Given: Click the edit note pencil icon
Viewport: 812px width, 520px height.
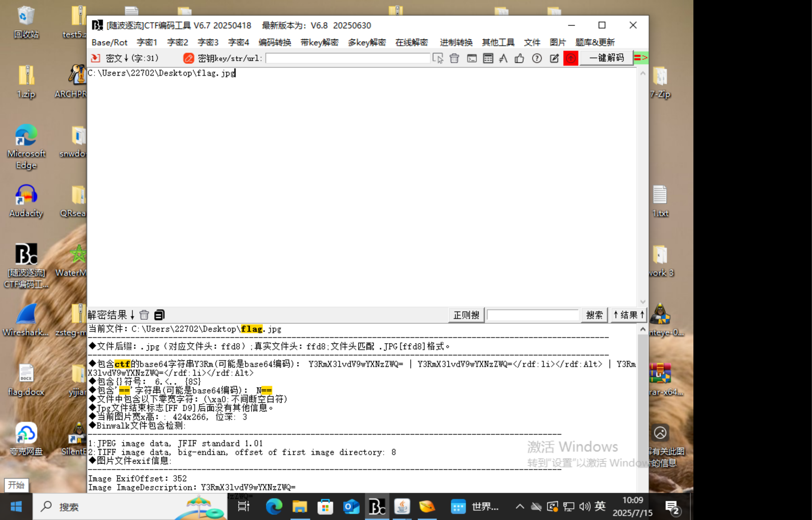Looking at the screenshot, I should click(554, 58).
